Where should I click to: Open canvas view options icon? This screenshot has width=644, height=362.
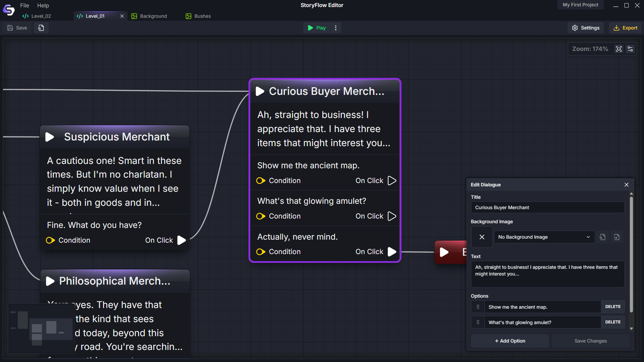(630, 49)
